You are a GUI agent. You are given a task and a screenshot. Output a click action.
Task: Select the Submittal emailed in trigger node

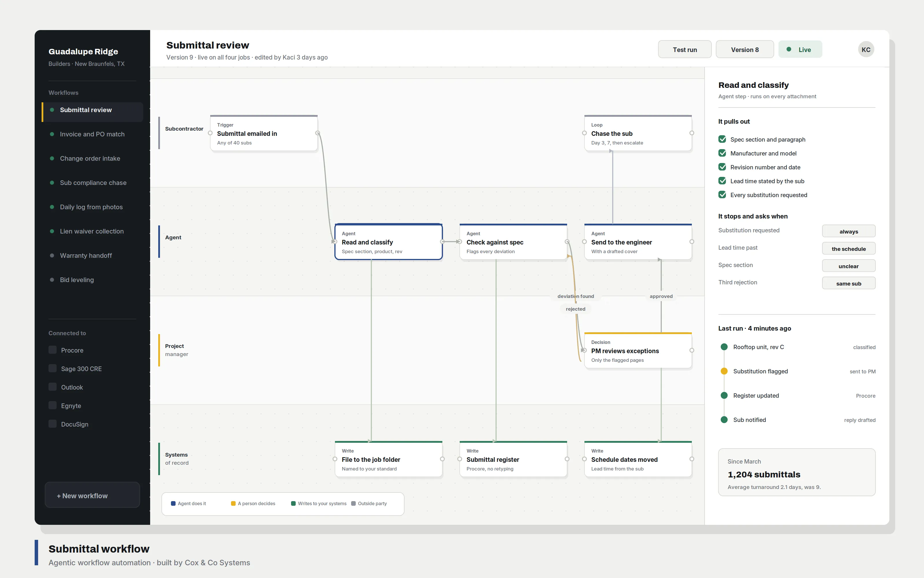pyautogui.click(x=264, y=134)
